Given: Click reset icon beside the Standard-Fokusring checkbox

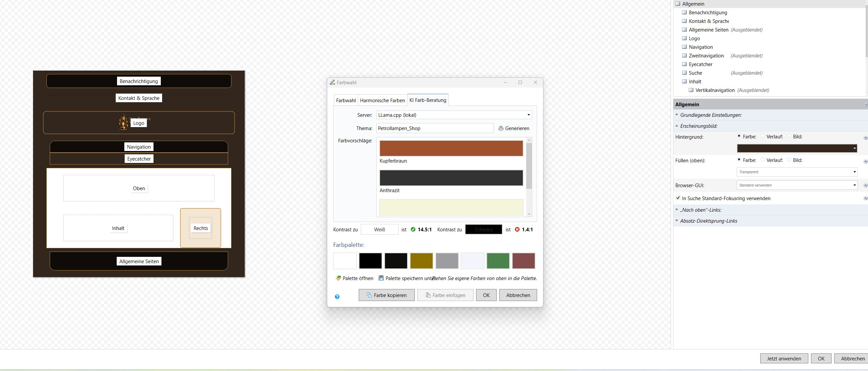Looking at the screenshot, I should (x=865, y=199).
